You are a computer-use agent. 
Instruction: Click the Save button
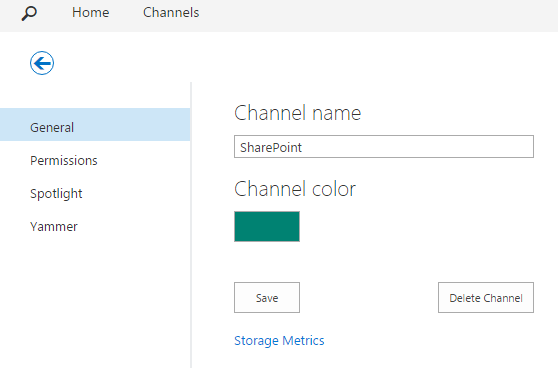(x=267, y=298)
